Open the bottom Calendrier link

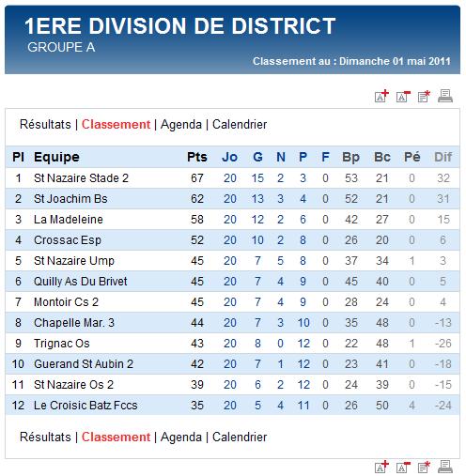pyautogui.click(x=240, y=438)
